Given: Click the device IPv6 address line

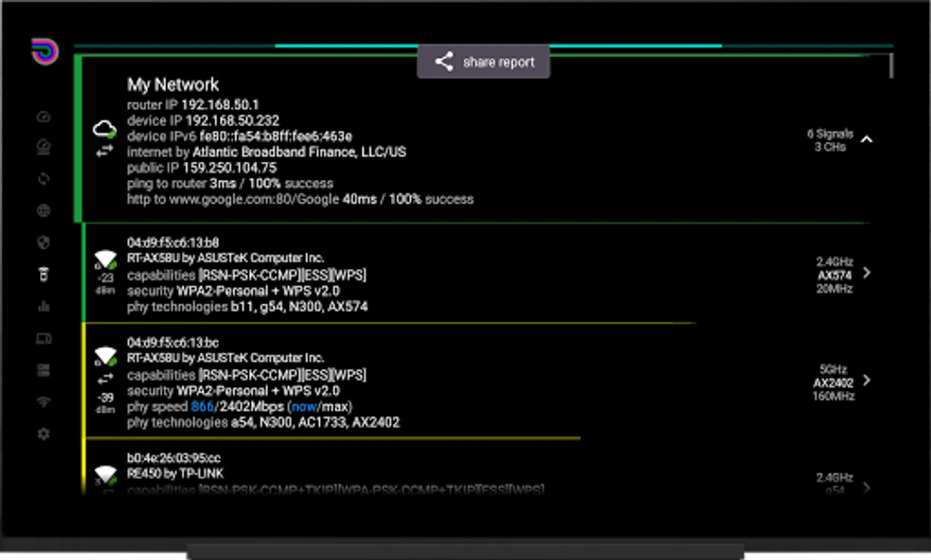Looking at the screenshot, I should [240, 136].
